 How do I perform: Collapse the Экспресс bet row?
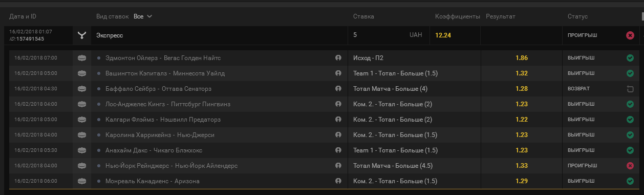(322, 35)
